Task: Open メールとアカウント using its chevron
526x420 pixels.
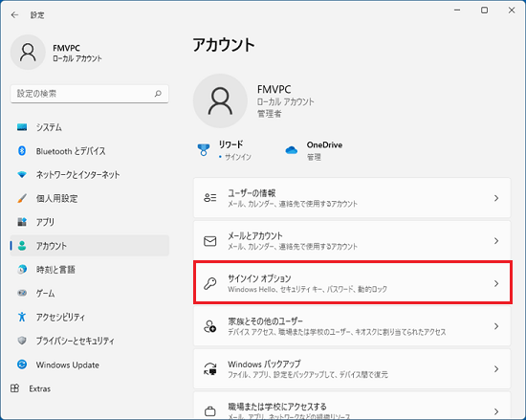Action: (496, 241)
